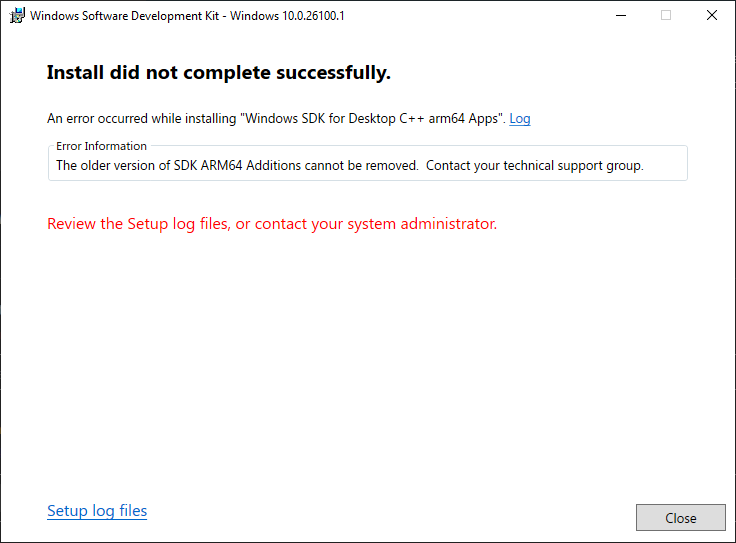Click the 'Windows Software Development Kit' title text

tap(124, 16)
